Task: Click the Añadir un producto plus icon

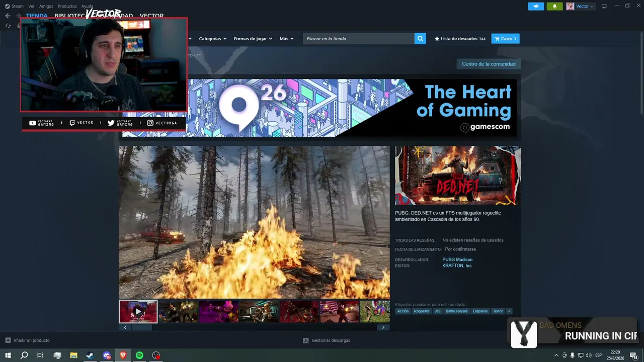Action: (x=8, y=340)
